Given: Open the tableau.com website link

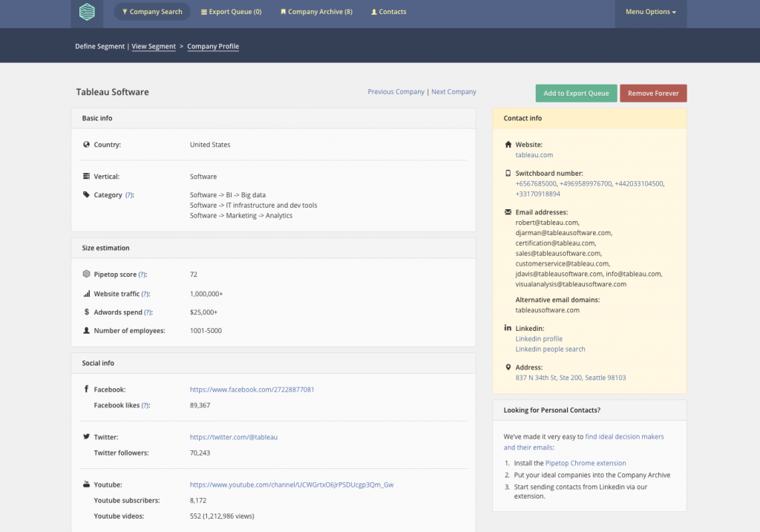Looking at the screenshot, I should pos(534,155).
